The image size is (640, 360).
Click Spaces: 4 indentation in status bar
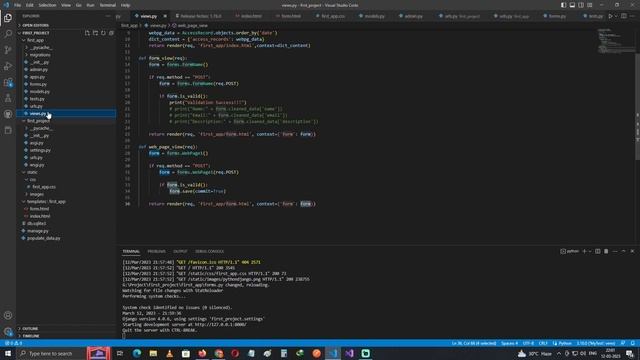[509, 343]
